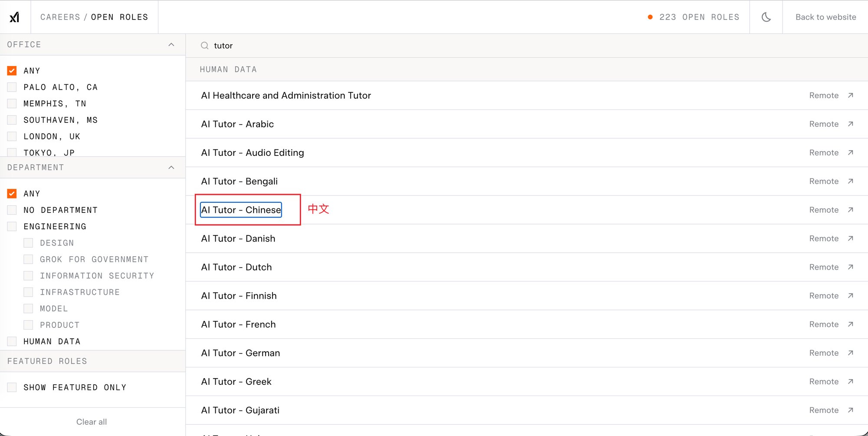Open arrow icon for AI Tutor - Bengali
This screenshot has height=436, width=868.
pos(851,181)
